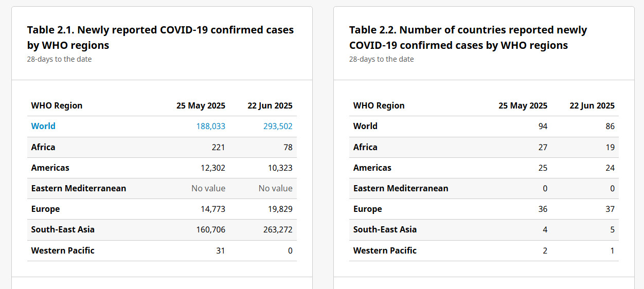Select the Africa row in Table 2.1

point(162,147)
